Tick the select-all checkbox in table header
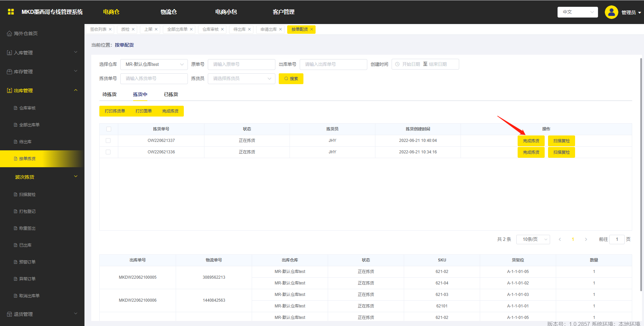 [108, 129]
